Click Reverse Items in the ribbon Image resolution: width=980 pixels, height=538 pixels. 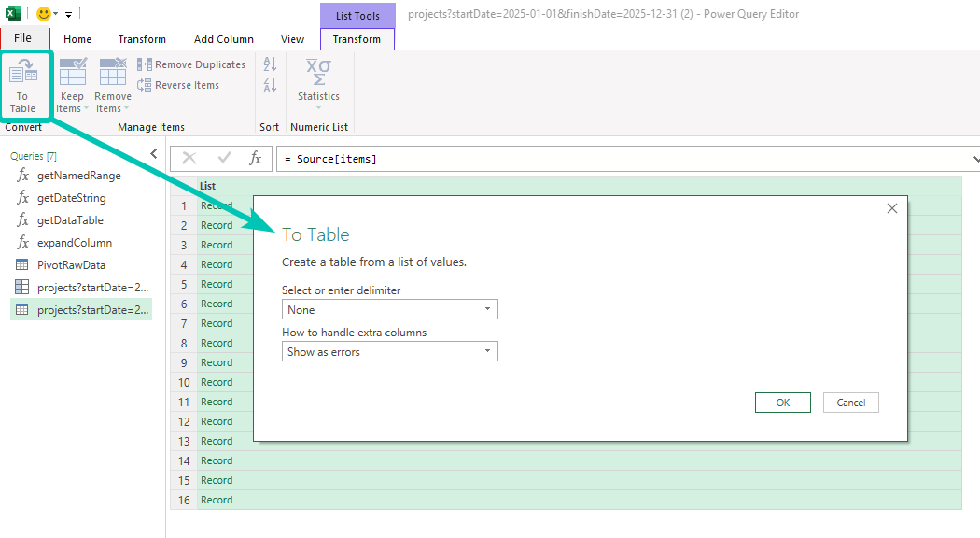(x=178, y=85)
